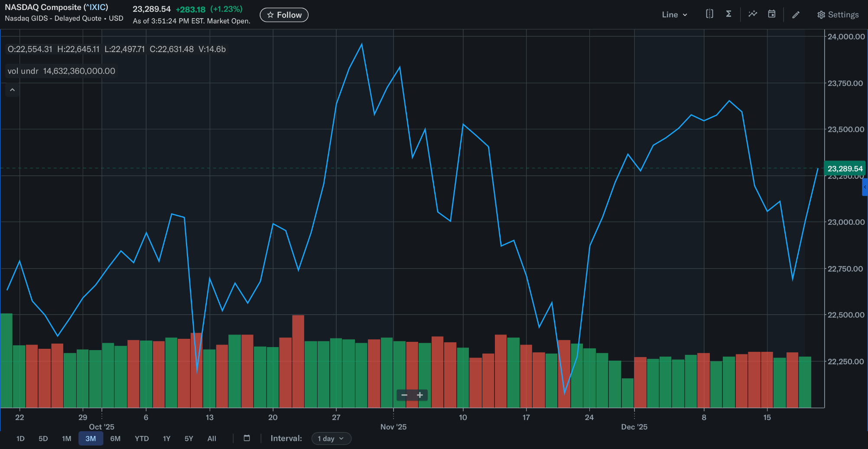Select the pencil drawing tool
This screenshot has width=868, height=449.
coord(796,15)
